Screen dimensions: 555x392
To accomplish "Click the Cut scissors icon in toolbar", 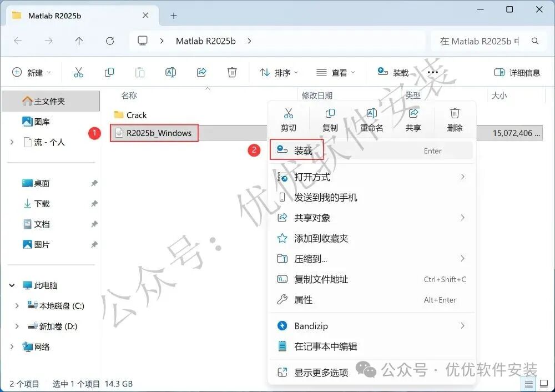I will (x=79, y=73).
